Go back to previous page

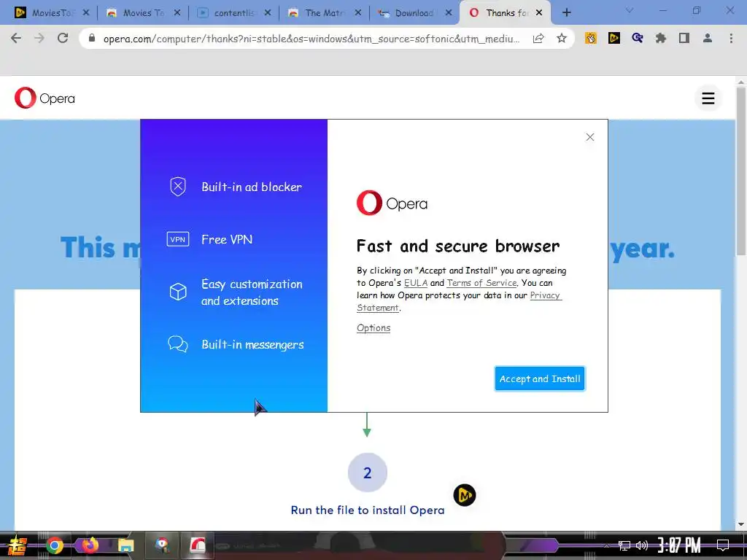pos(16,38)
